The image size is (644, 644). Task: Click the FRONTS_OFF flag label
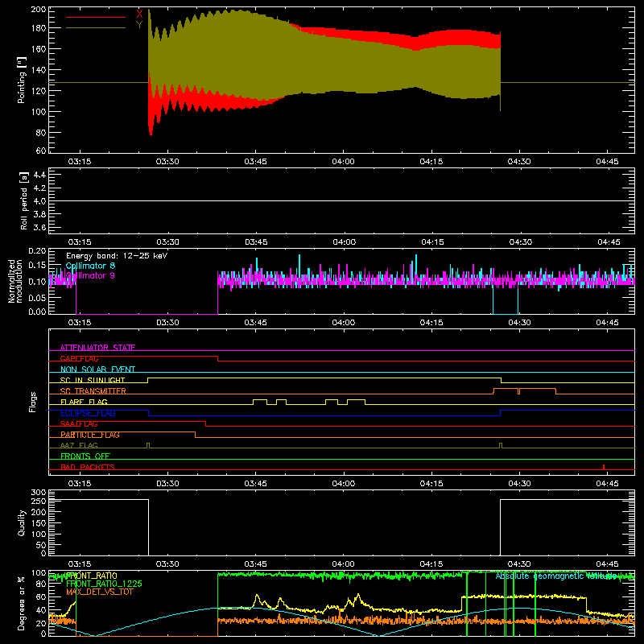pos(85,456)
